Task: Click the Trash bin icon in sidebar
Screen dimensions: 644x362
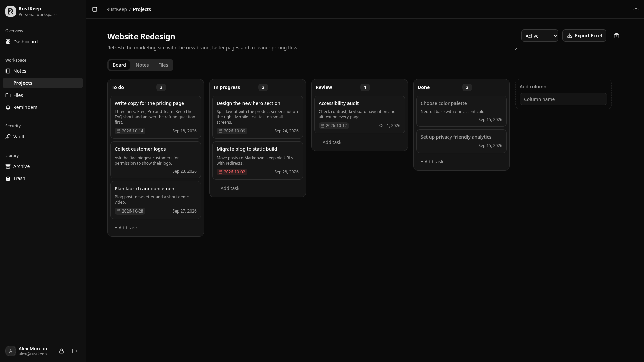Action: [x=8, y=178]
